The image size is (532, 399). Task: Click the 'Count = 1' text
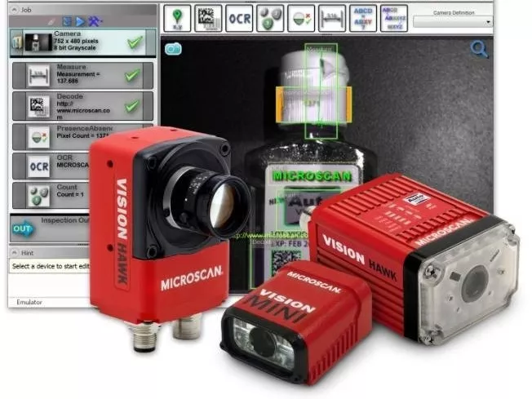(70, 195)
